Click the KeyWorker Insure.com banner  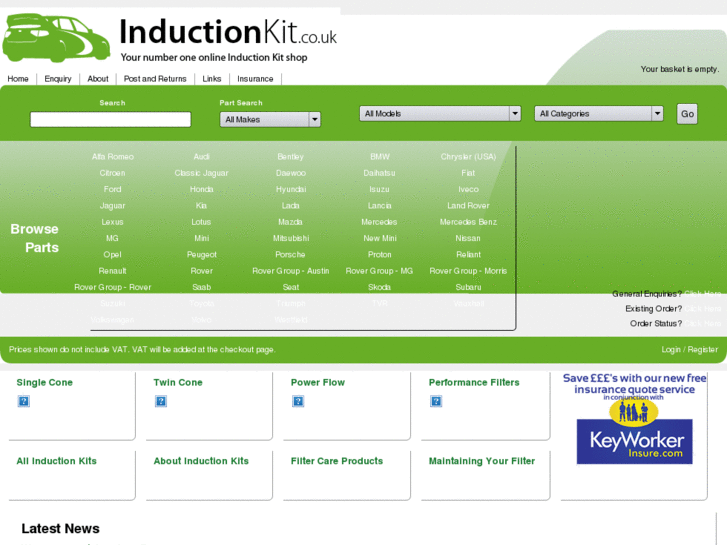pos(634,418)
